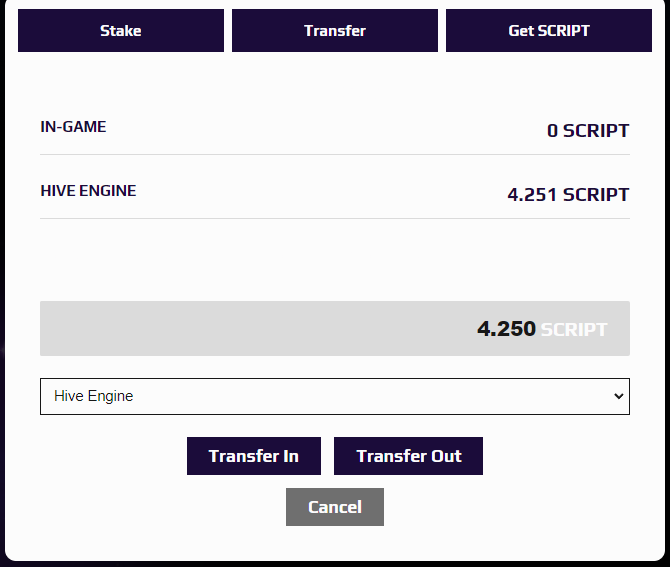Focus the SCRIPT amount input field
Image resolution: width=670 pixels, height=567 pixels.
[335, 329]
